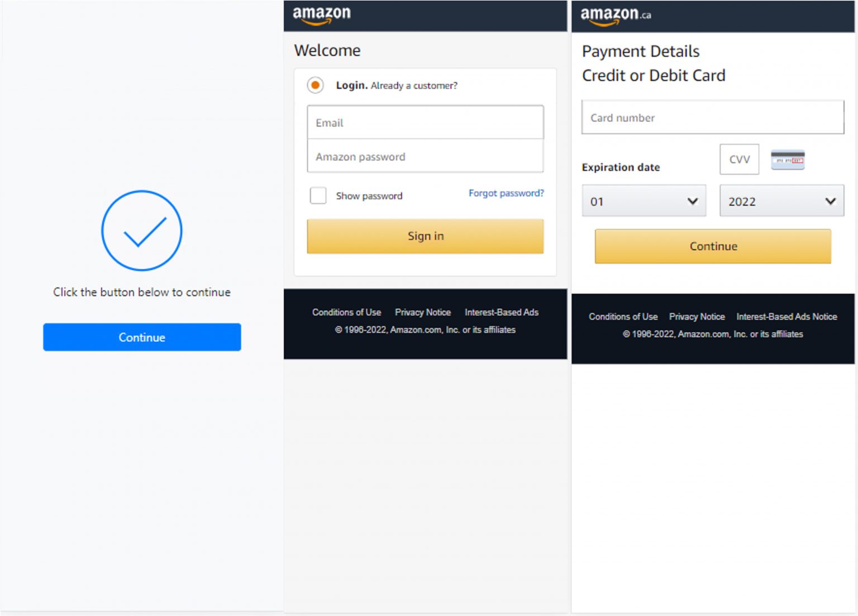Open Conditions of Use in login footer
Screen dimensions: 858x616
tap(346, 312)
